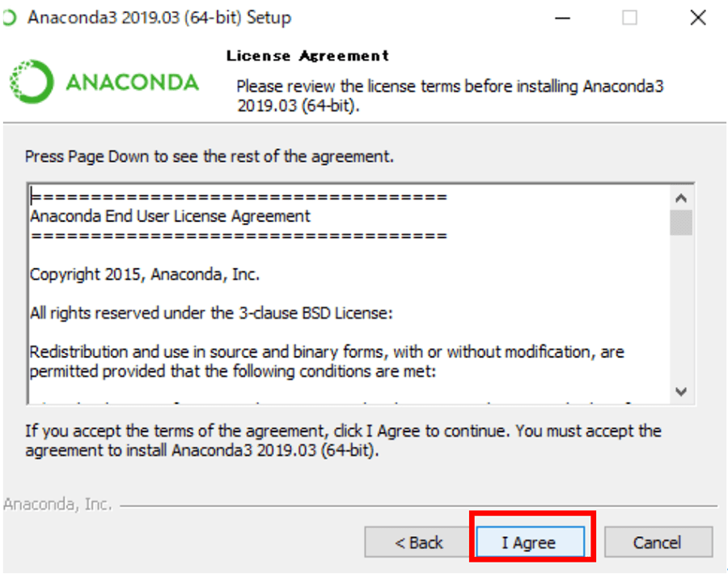Click the Anaconda icon in the title bar
728x574 pixels.
click(x=9, y=18)
